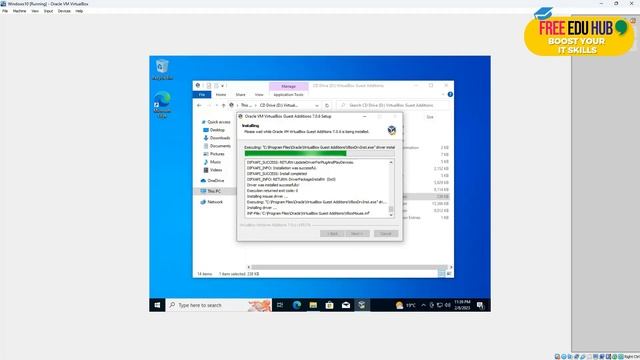640x360 pixels.
Task: Minimize the Guest Additions Setup dialog
Action: 364,117
